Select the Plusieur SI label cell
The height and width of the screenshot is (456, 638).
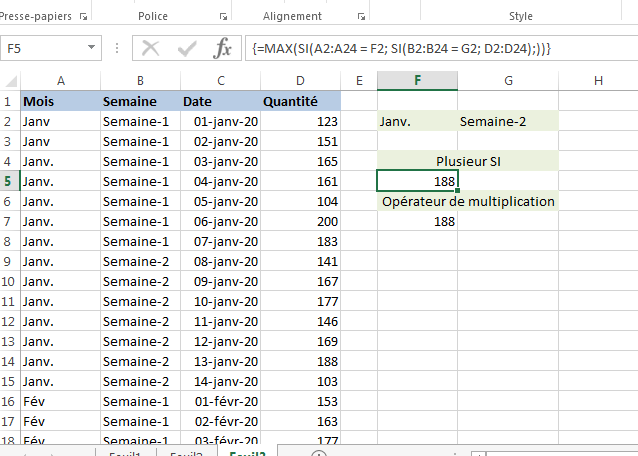468,161
